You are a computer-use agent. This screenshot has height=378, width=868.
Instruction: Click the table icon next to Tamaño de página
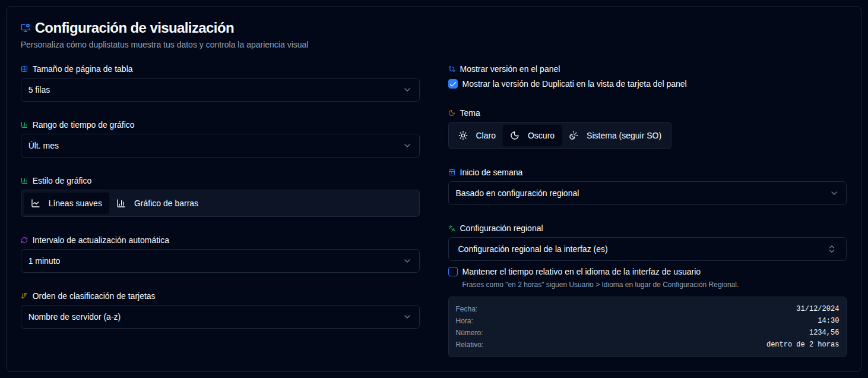coord(24,69)
